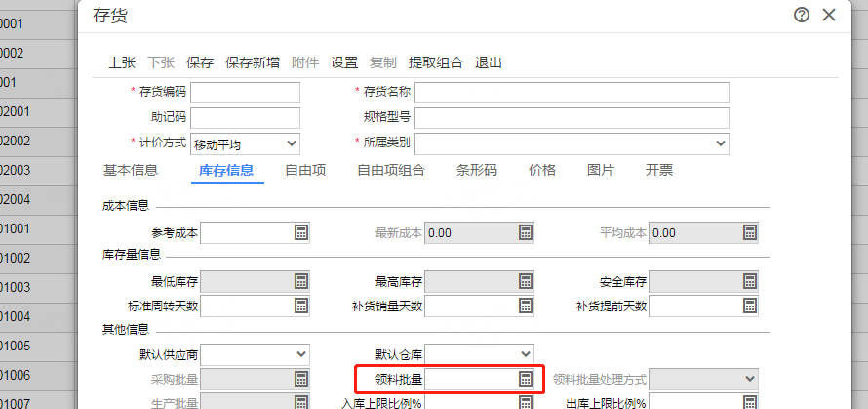Open calculator for 补货销量天数 field
Viewport: 868px width, 409px height.
(526, 306)
